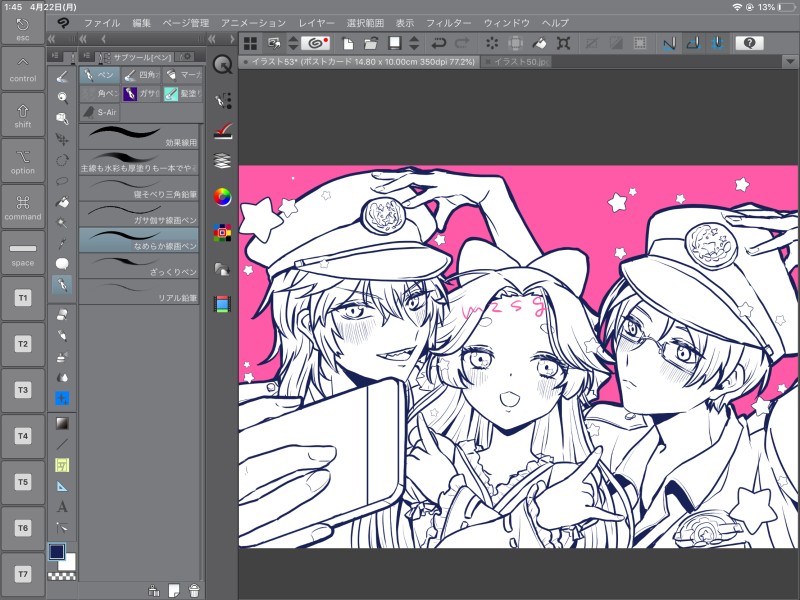Image resolution: width=800 pixels, height=600 pixels.
Task: Open the Sub Tool panel menu
Action: click(86, 55)
